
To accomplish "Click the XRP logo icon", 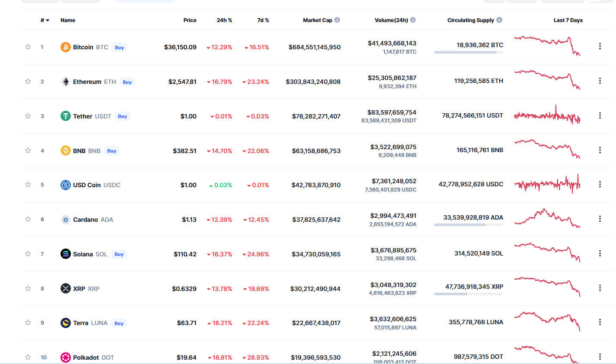I will pyautogui.click(x=66, y=288).
